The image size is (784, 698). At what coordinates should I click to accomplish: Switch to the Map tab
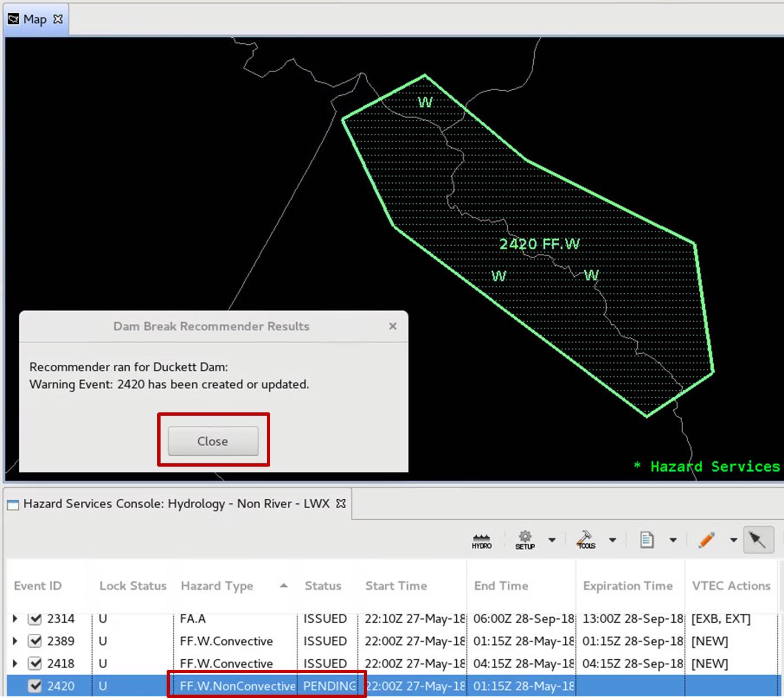tap(34, 19)
